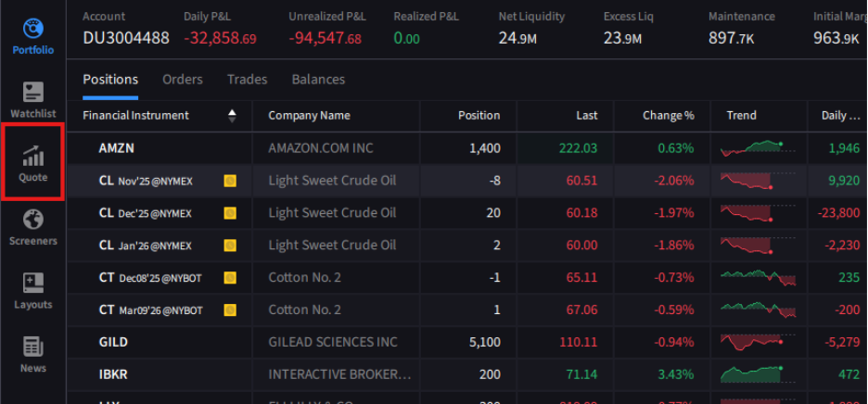Screen dimensions: 868x404
Task: Sort by the Position column header
Action: point(479,116)
